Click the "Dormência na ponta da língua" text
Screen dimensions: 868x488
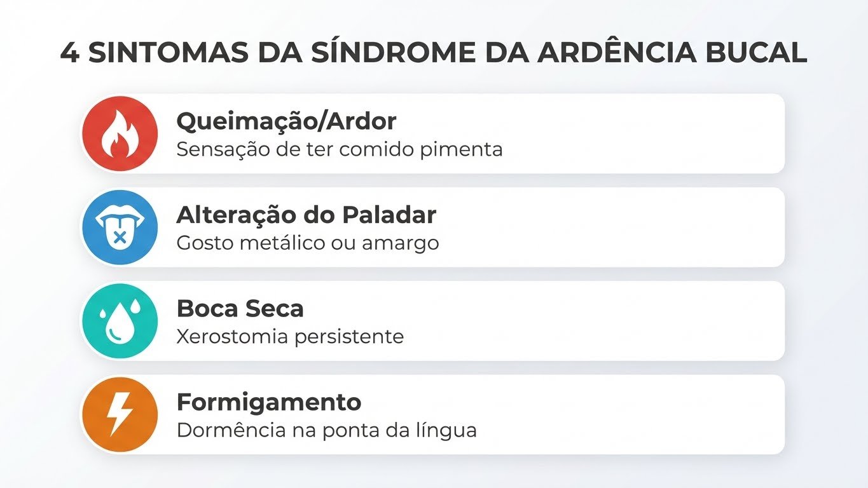tap(327, 430)
